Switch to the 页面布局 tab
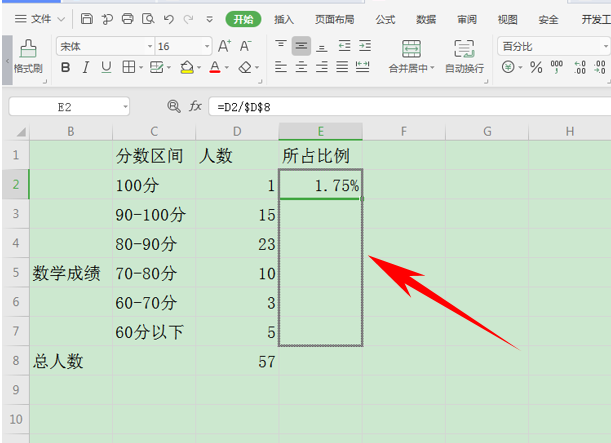The height and width of the screenshot is (443, 611). tap(335, 19)
